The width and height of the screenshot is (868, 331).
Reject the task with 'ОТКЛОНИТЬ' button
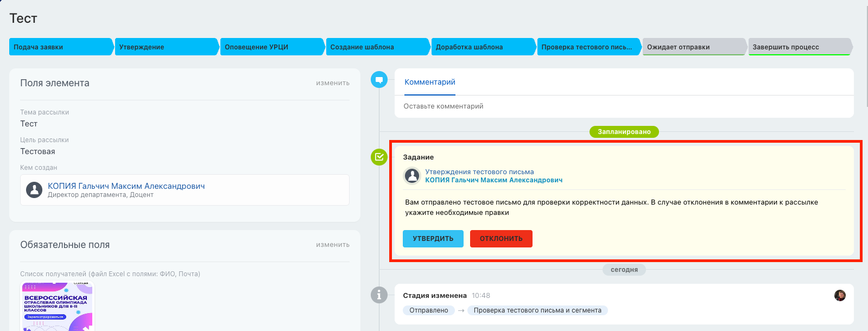(x=501, y=239)
